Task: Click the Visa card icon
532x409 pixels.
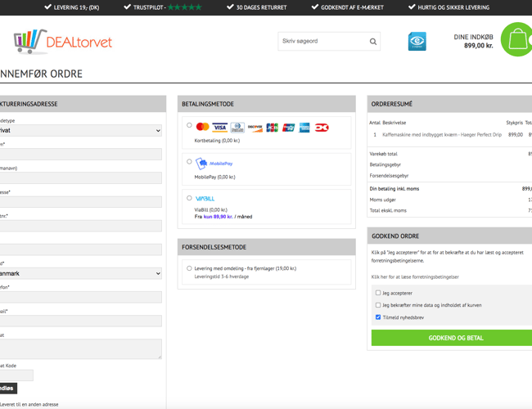Action: 219,128
